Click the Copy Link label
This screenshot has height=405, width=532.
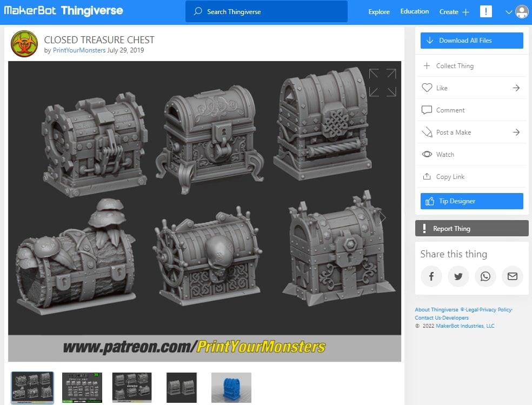[450, 176]
